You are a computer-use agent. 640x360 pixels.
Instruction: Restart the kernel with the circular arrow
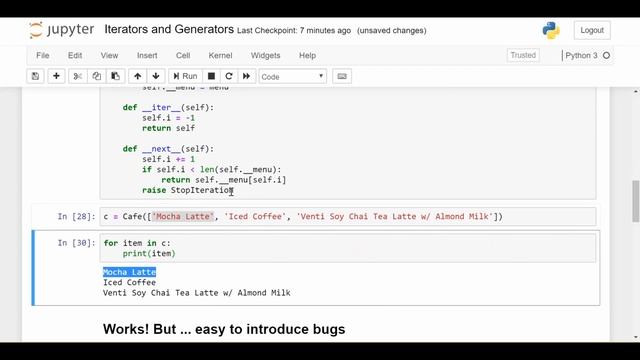point(229,76)
